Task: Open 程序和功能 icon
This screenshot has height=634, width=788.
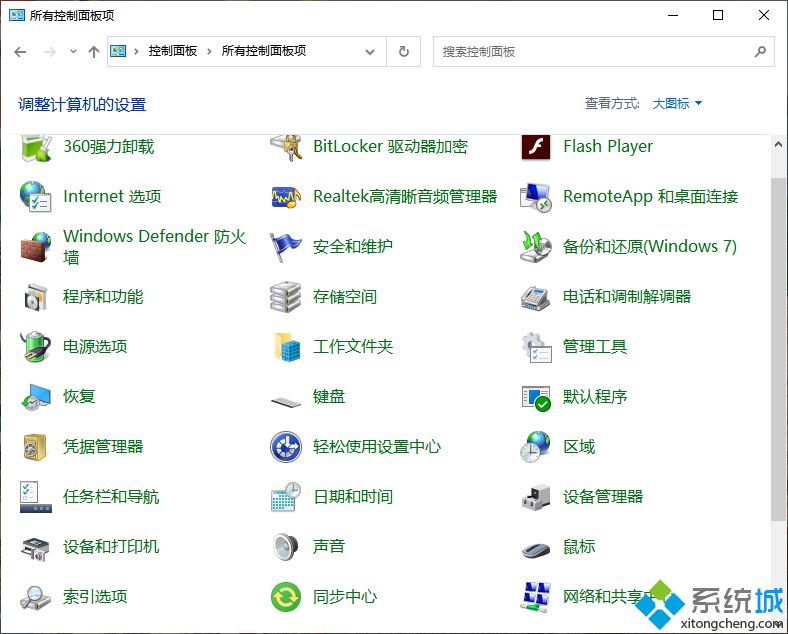Action: [x=35, y=297]
